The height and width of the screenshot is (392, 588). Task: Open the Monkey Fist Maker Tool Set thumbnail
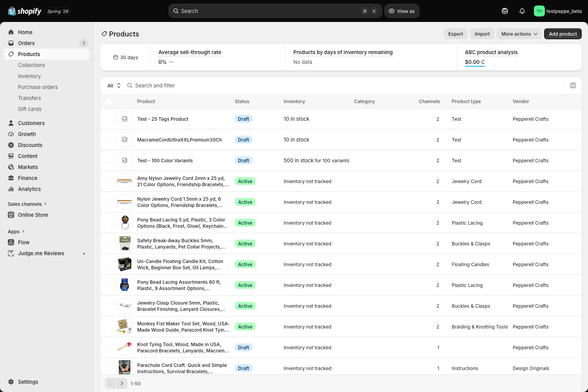point(125,327)
